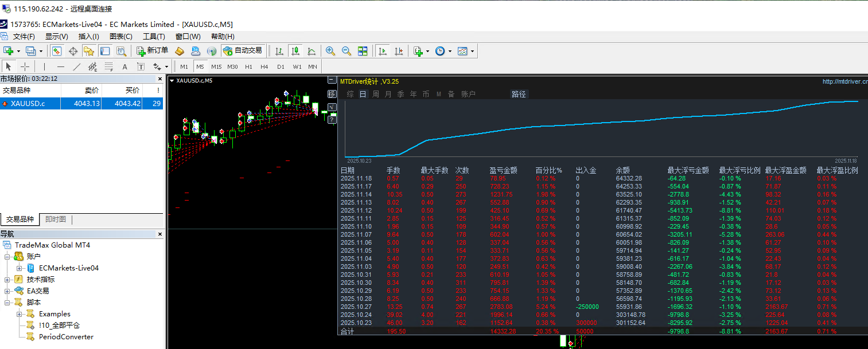Click the VPS cloud server icon
Screen dimensions: 868x349
click(196, 50)
